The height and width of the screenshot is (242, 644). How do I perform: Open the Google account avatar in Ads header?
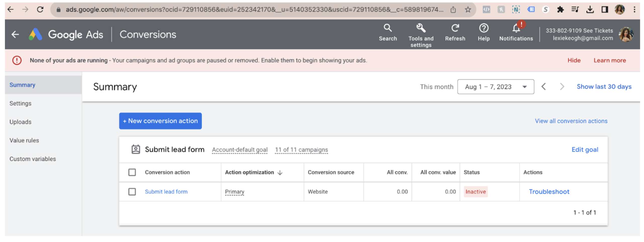click(626, 34)
